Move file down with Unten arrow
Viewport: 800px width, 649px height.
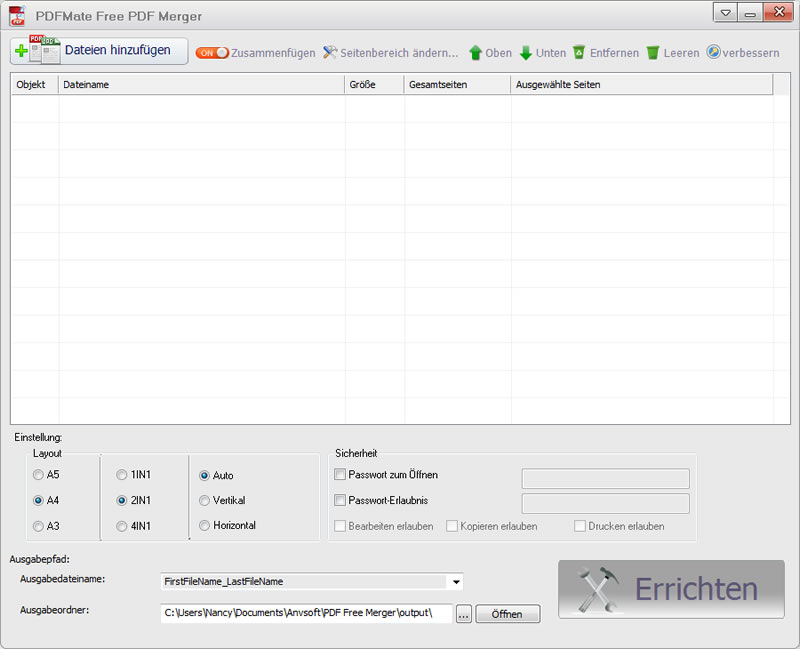point(543,53)
